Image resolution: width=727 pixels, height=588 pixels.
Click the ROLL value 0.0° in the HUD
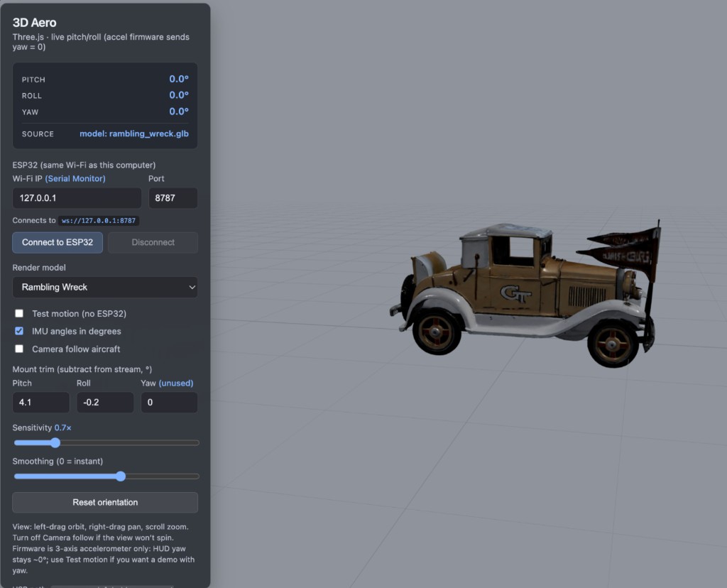[179, 95]
